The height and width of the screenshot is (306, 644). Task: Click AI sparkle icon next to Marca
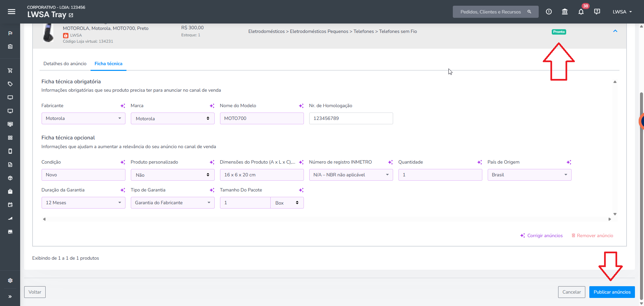pos(212,106)
